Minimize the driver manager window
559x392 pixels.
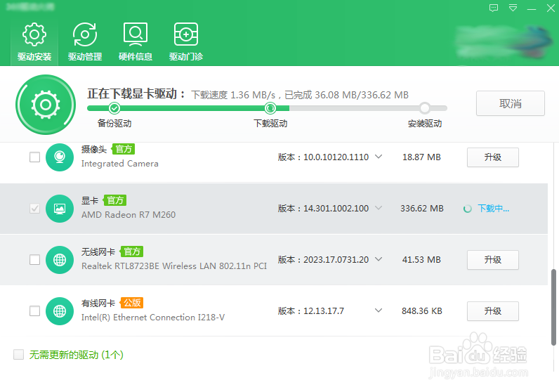click(x=532, y=8)
